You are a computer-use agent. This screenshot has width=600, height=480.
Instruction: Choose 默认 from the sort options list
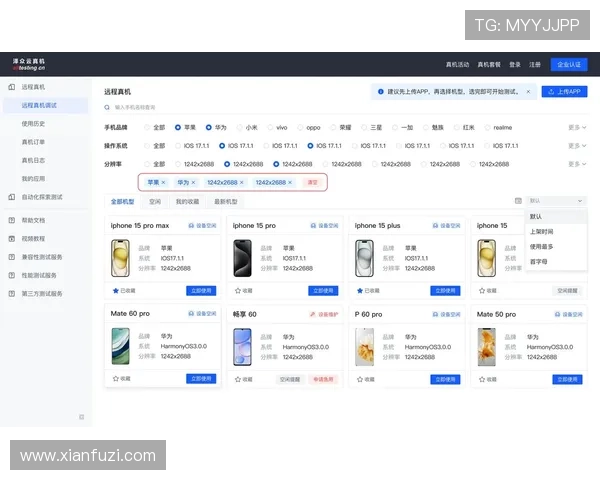(x=556, y=217)
